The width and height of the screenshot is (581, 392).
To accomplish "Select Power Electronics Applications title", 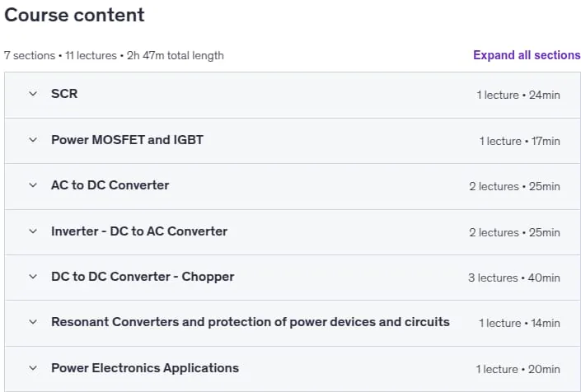I will [x=145, y=368].
